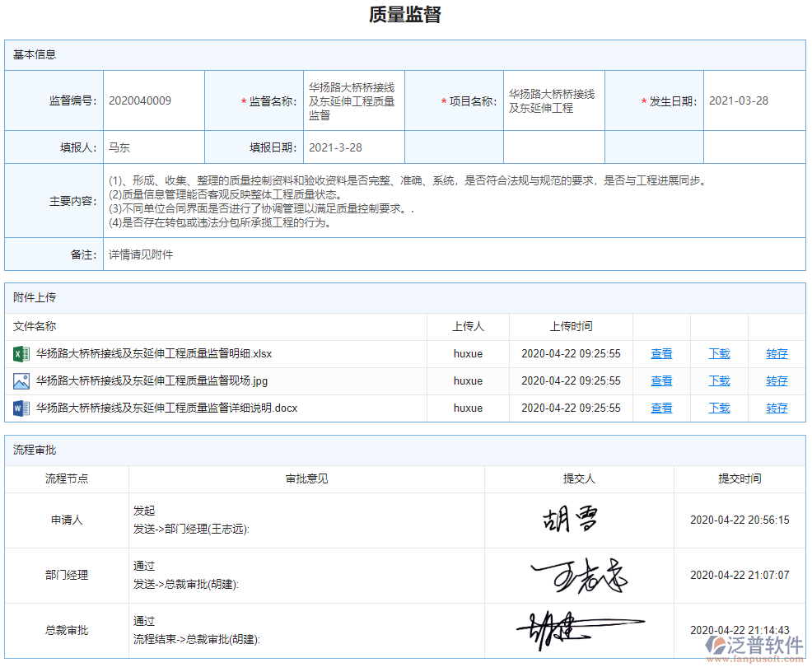View the 详细说明.docx document via 查看
The width and height of the screenshot is (812, 672).
[x=661, y=408]
